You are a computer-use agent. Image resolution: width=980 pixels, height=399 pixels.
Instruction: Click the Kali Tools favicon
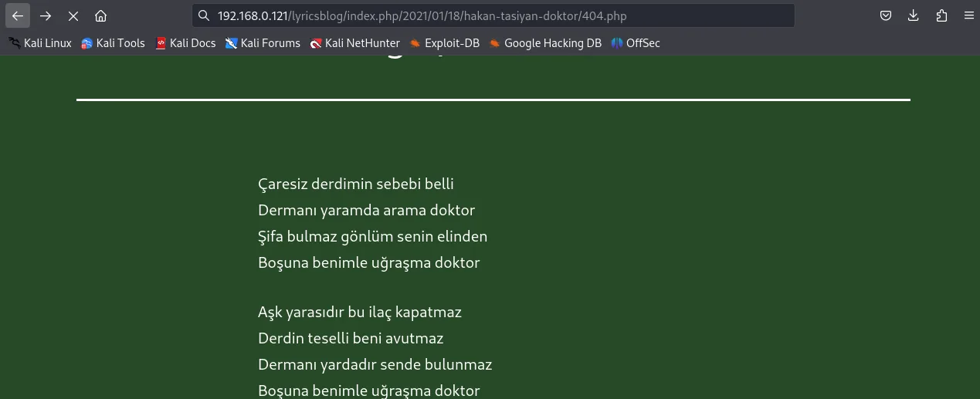coord(87,43)
